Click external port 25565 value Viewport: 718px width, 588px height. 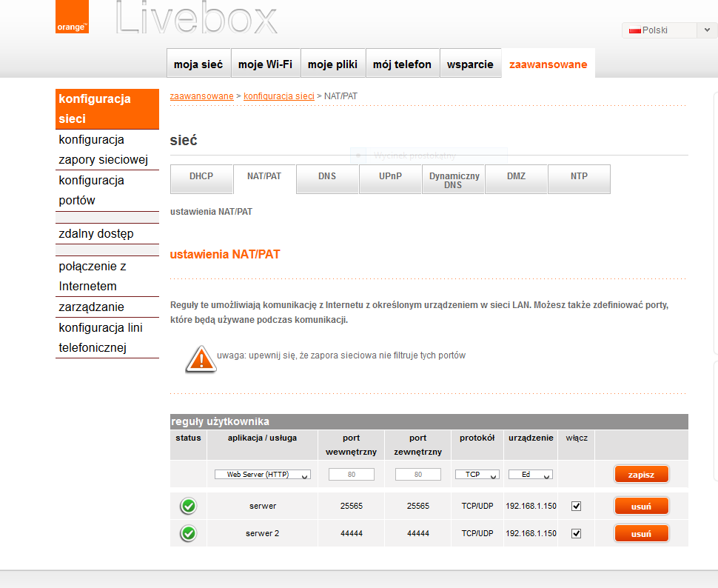point(418,506)
